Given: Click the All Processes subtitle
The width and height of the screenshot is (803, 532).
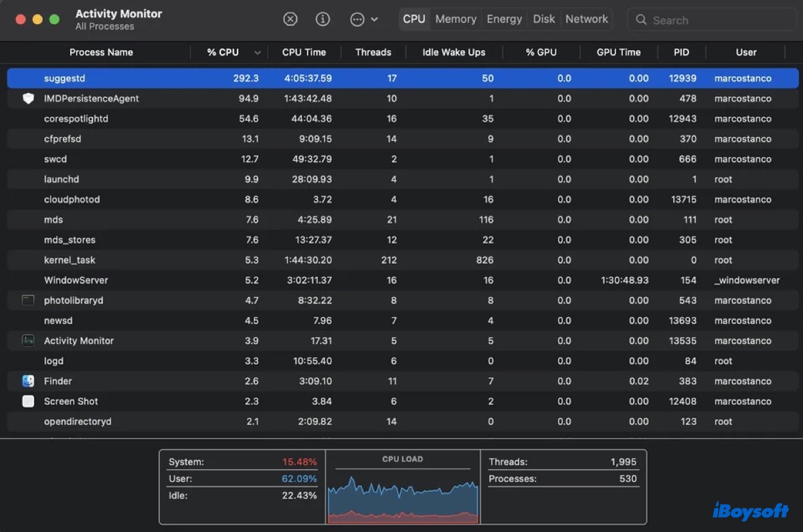Looking at the screenshot, I should coord(104,27).
